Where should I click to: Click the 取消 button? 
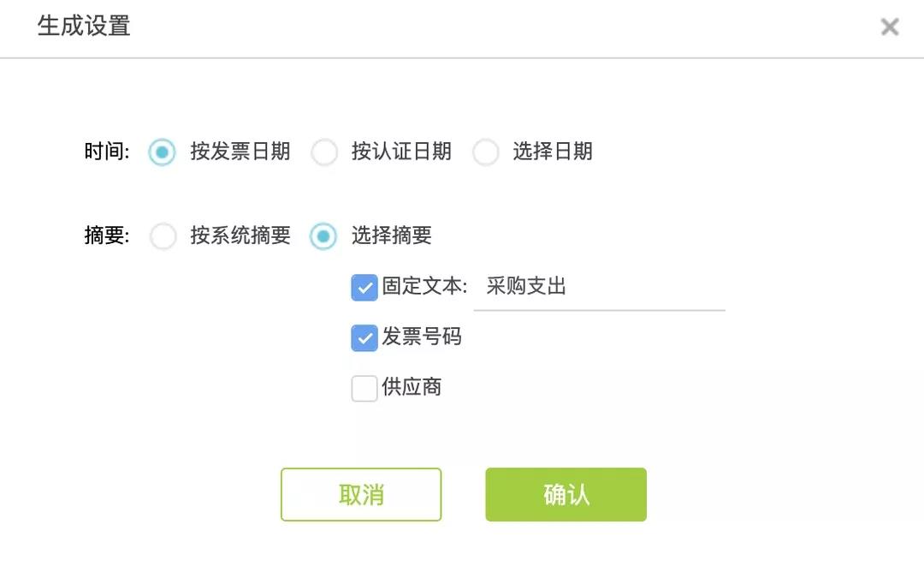click(x=361, y=494)
